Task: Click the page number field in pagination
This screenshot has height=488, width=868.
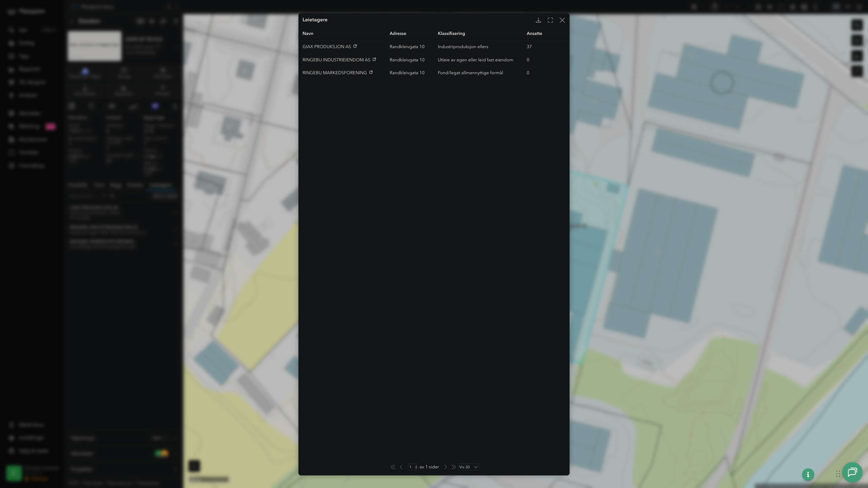Action: 413,467
